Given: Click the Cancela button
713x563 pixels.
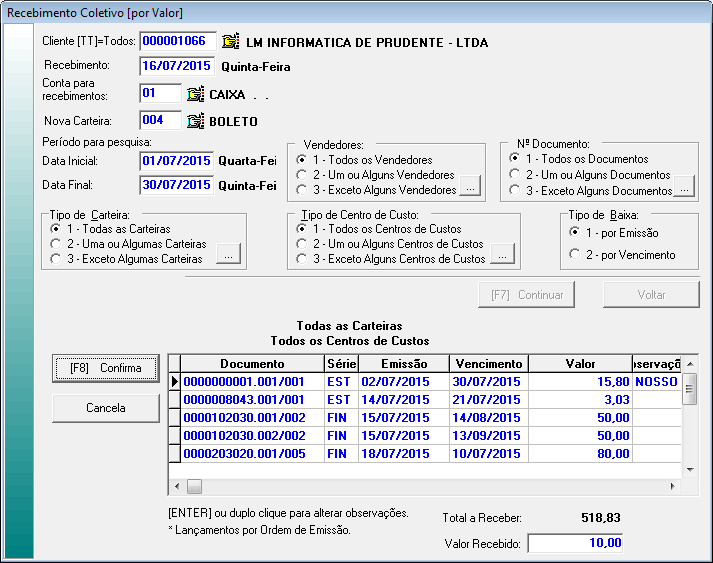Looking at the screenshot, I should [105, 408].
